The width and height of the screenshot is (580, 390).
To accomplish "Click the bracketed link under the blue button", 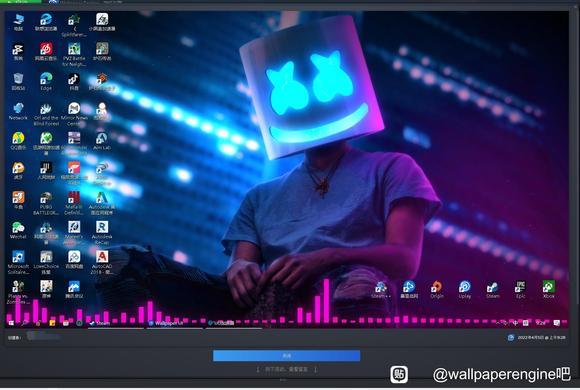I will coord(287,369).
